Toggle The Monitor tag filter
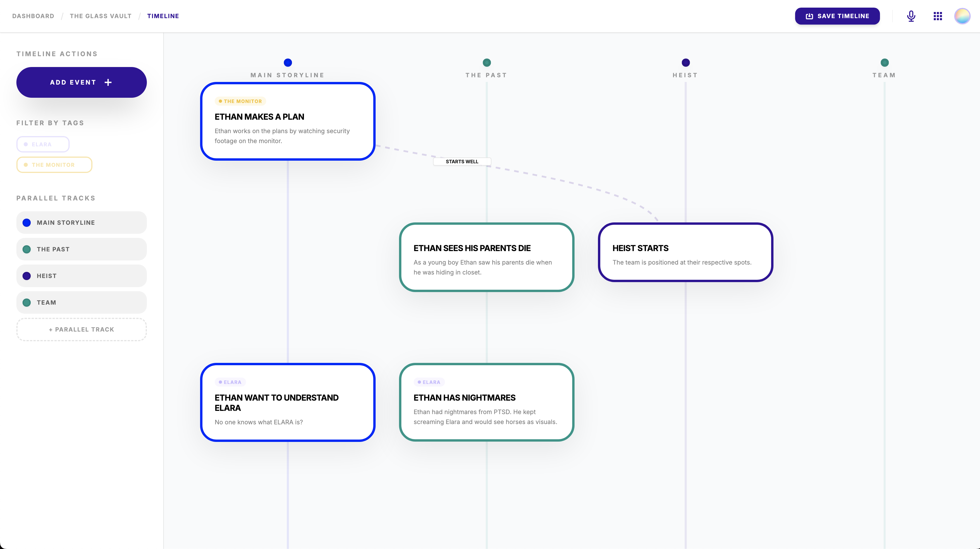The image size is (980, 549). 54,165
